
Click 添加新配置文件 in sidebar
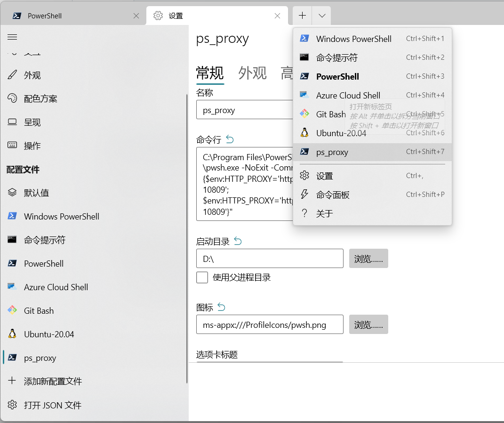[93, 381]
